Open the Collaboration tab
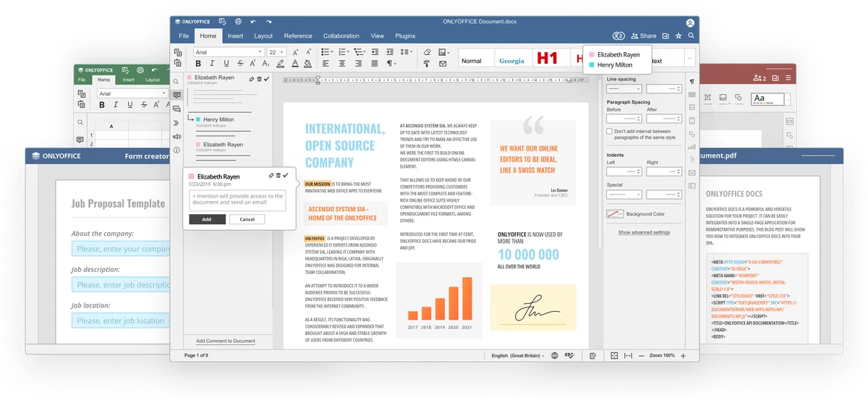868x400 pixels. 341,36
